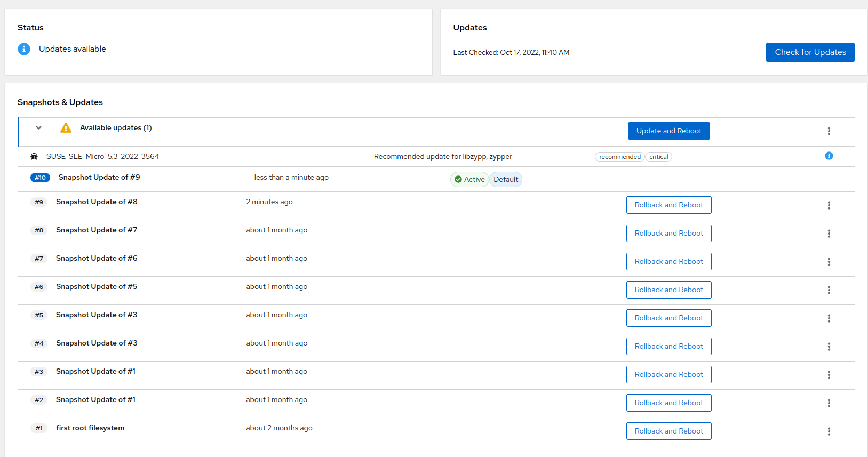Screen dimensions: 868x457
Task: Open kebab menu for snapshot #9
Action: 829,205
